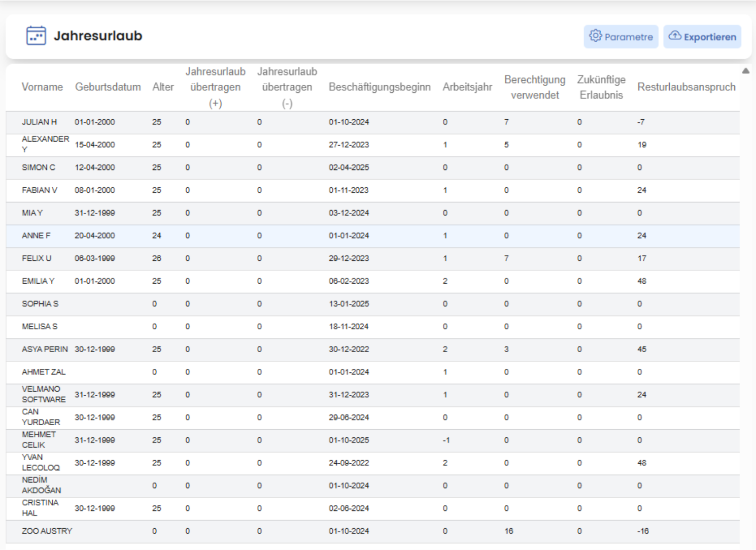Click the Alter column header
756x550 pixels.
coord(163,87)
